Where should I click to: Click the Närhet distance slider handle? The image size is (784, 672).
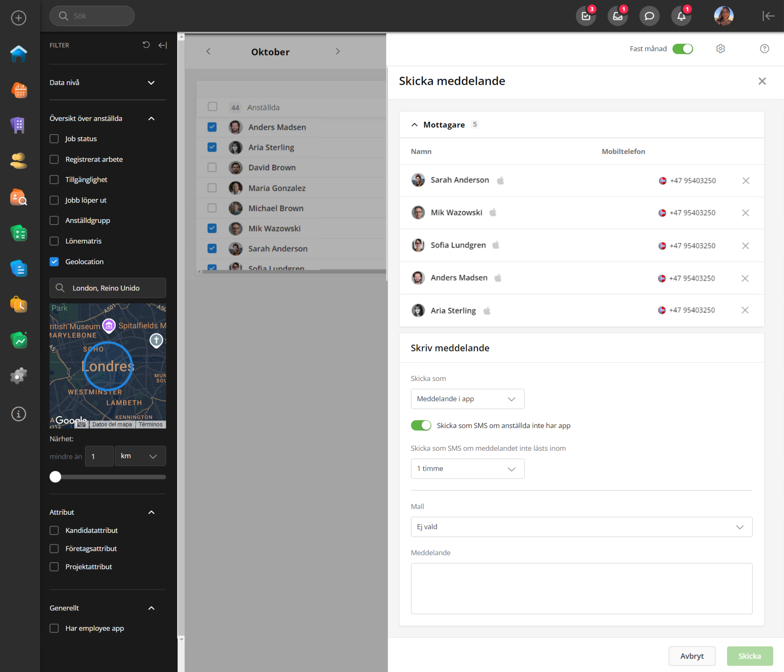[x=55, y=477]
